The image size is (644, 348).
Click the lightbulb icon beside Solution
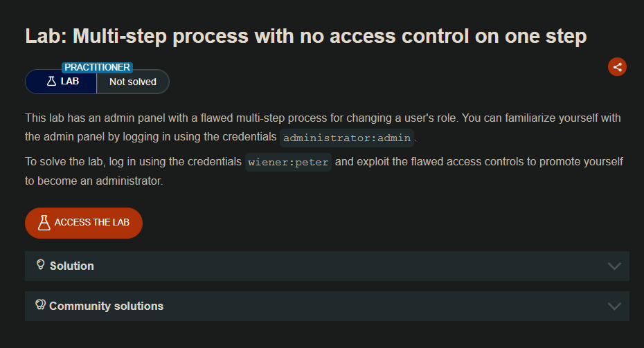[x=40, y=265]
